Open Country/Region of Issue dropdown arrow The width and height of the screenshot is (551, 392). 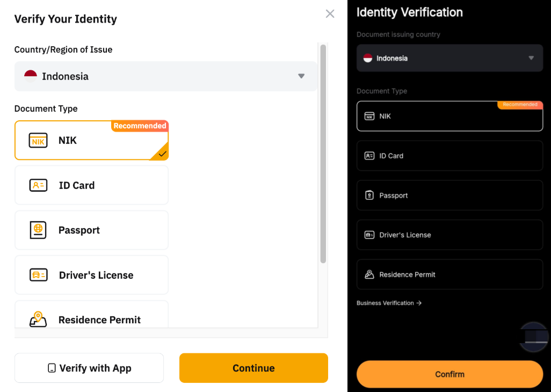click(301, 76)
